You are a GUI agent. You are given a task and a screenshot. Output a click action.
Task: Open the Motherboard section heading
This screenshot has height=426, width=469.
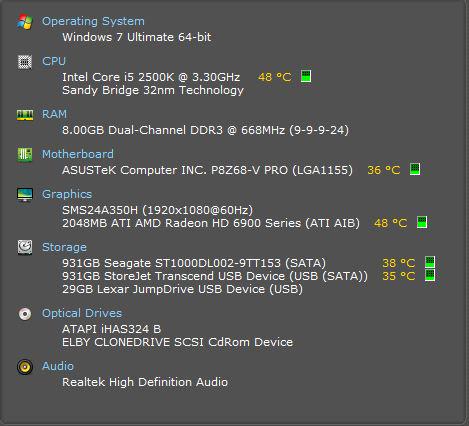[x=78, y=154]
